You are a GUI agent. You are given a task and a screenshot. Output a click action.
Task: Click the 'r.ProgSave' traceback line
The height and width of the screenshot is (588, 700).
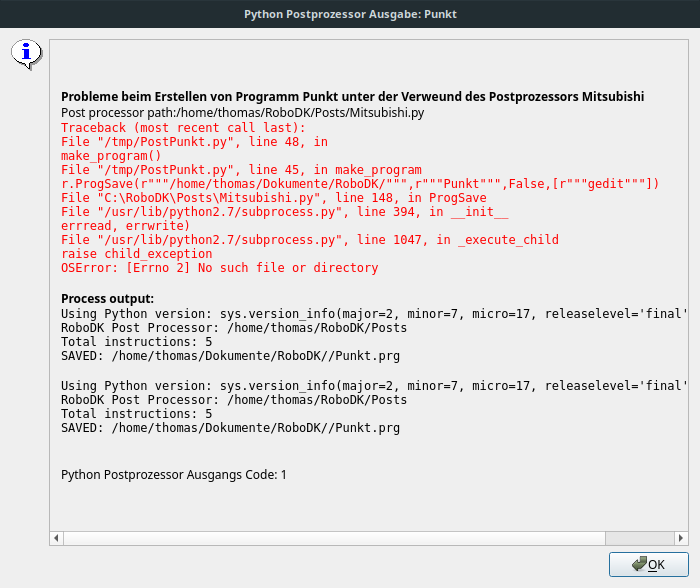coord(360,184)
